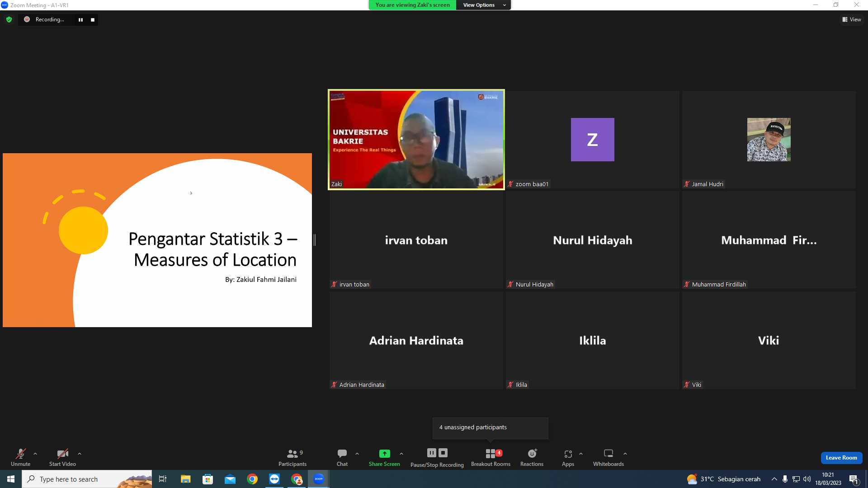The width and height of the screenshot is (868, 488).
Task: Click Jamal Hudri's profile picture
Action: (769, 140)
